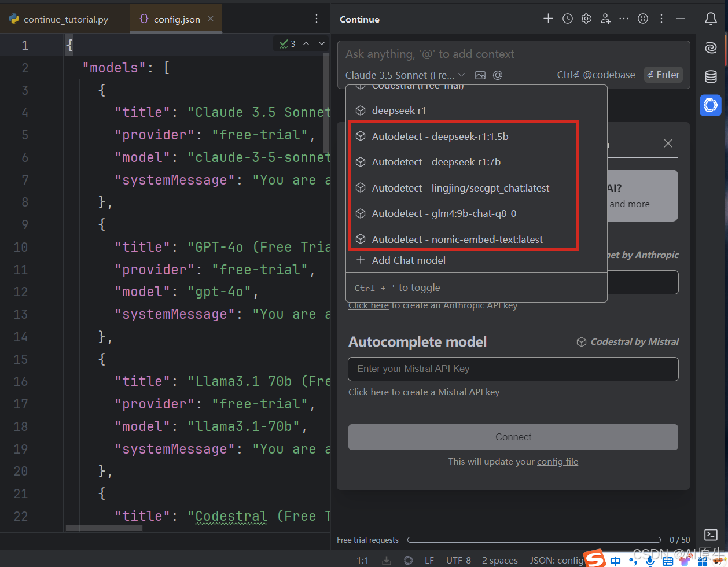The width and height of the screenshot is (728, 567).
Task: Open the config file link
Action: (557, 462)
